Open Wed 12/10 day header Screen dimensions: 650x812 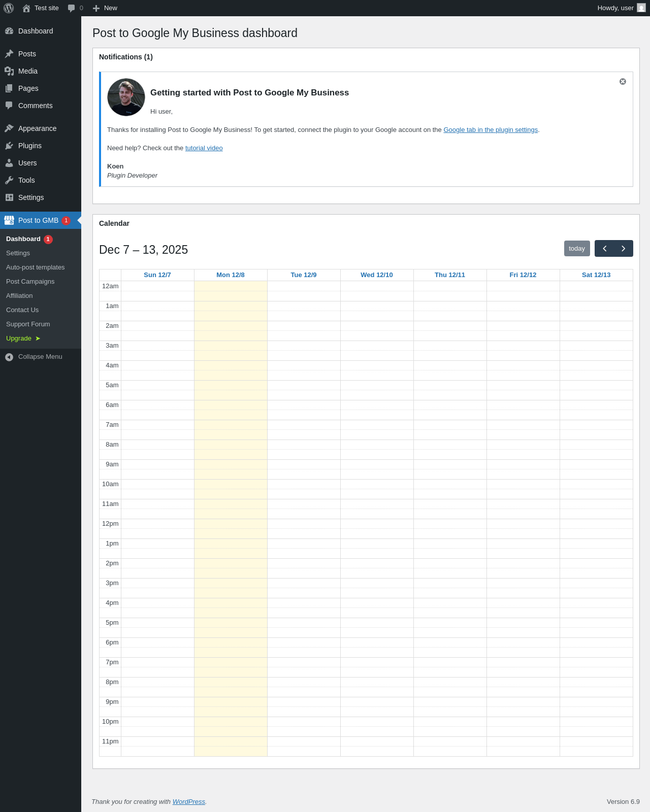377,275
